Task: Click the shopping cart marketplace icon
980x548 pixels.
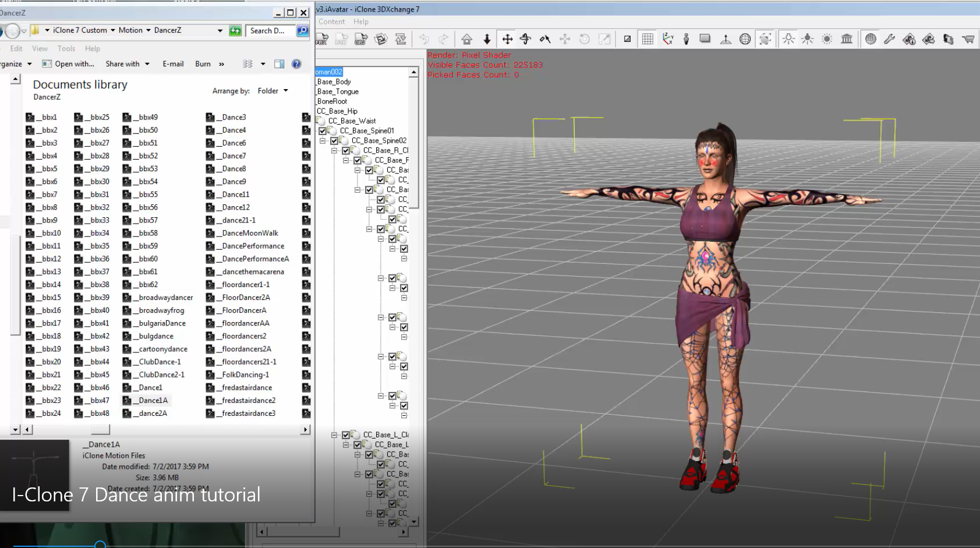Action: point(968,39)
